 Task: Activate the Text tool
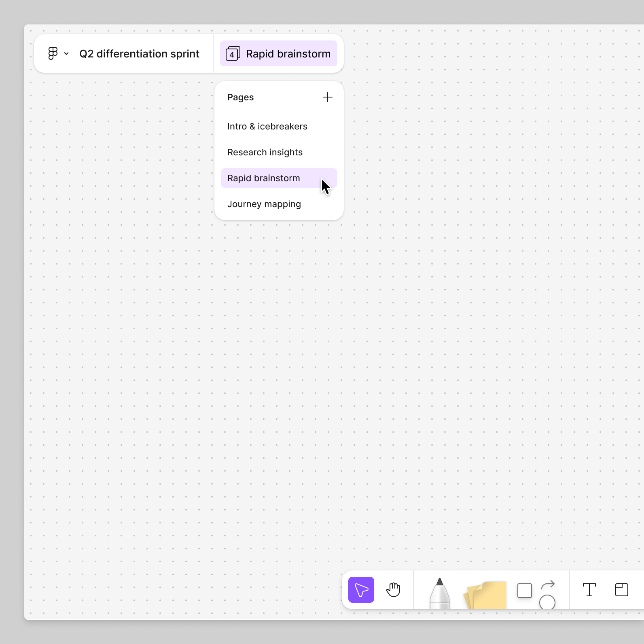(x=589, y=590)
